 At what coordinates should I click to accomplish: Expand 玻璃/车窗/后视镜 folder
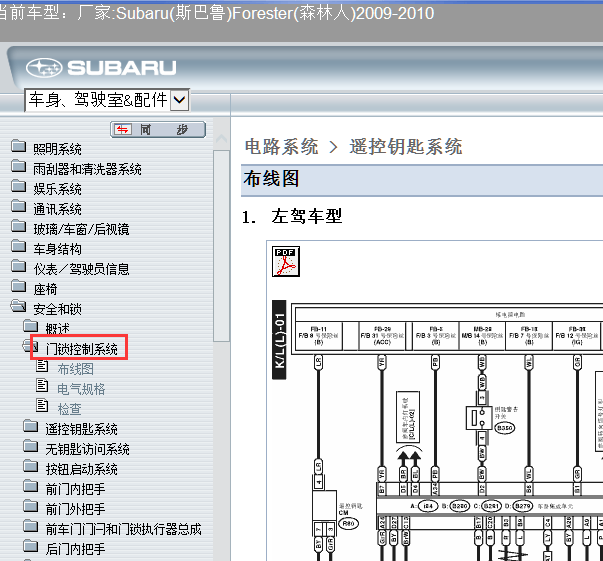81,229
